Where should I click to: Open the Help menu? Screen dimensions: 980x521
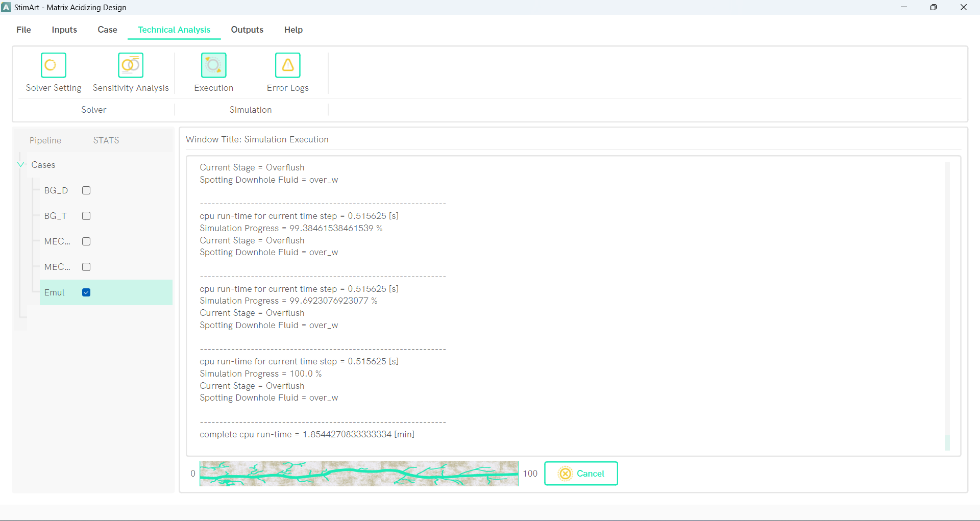[x=293, y=30]
